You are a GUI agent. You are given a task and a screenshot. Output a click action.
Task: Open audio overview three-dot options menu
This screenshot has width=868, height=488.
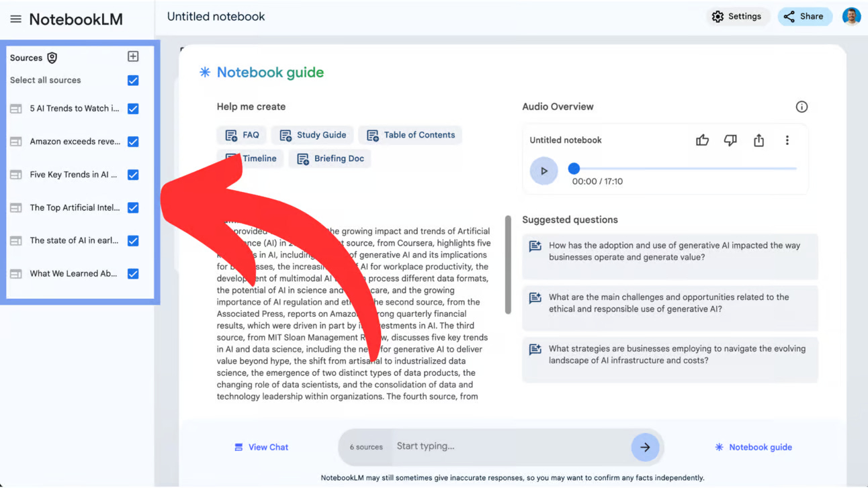(787, 140)
